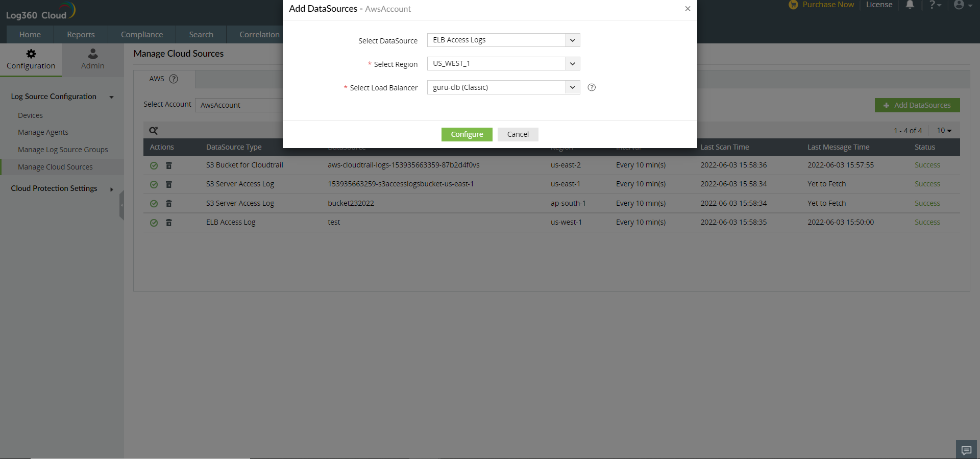Image resolution: width=980 pixels, height=459 pixels.
Task: Open the Home tab
Action: (x=30, y=35)
